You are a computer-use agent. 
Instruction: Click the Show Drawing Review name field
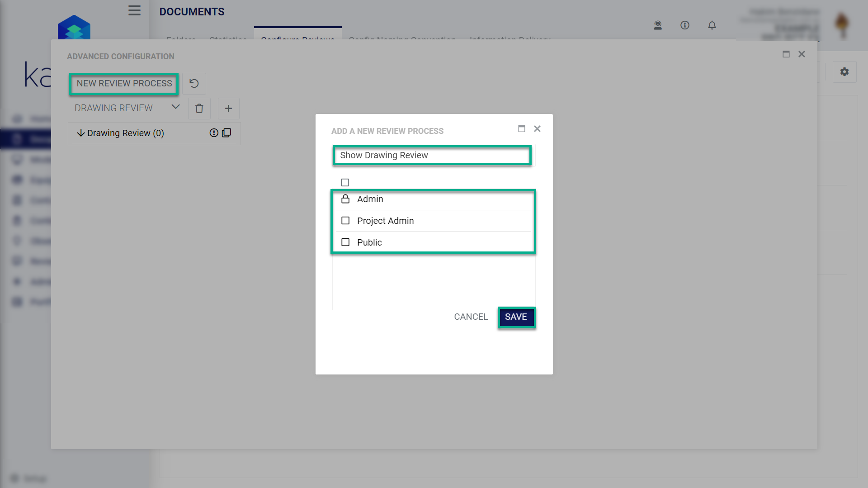tap(431, 155)
